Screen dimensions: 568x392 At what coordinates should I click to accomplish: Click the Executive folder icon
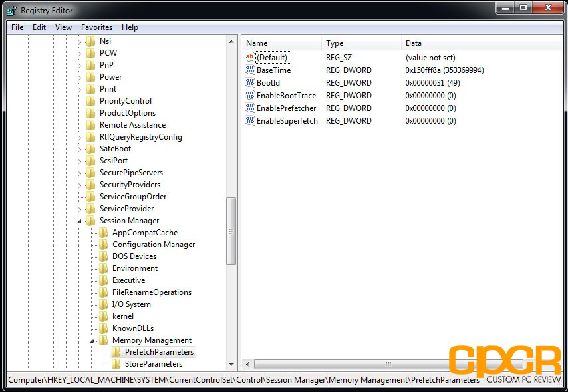pos(103,280)
